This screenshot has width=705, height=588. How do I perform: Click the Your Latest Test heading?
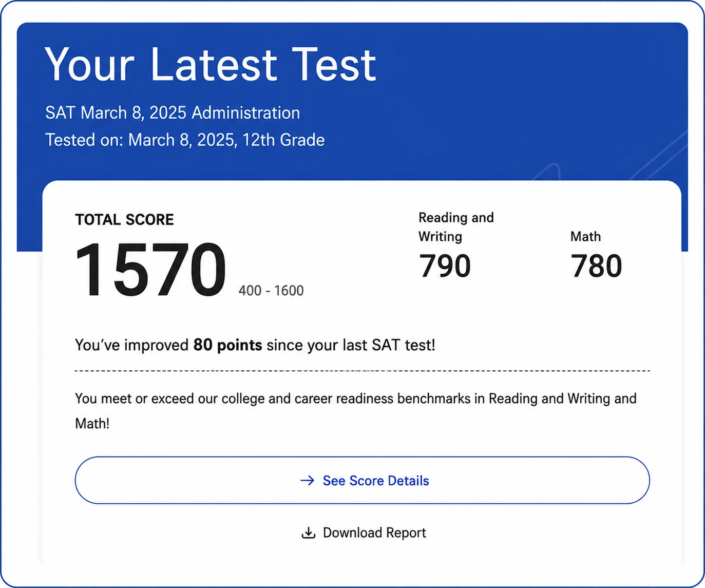click(x=211, y=65)
